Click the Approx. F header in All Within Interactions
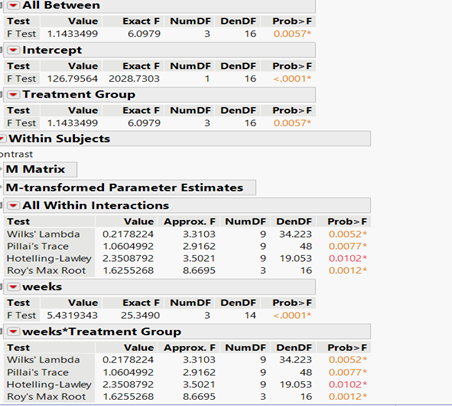This screenshot has height=406, width=452. pos(189,222)
